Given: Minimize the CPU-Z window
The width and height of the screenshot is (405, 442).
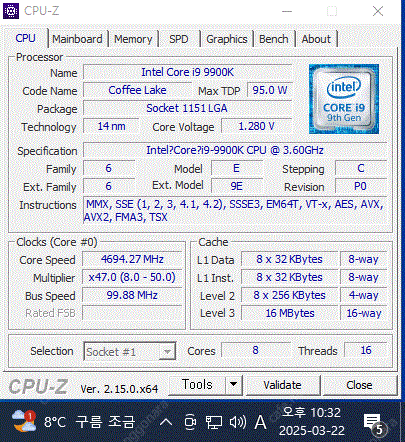Looking at the screenshot, I should click(x=287, y=11).
